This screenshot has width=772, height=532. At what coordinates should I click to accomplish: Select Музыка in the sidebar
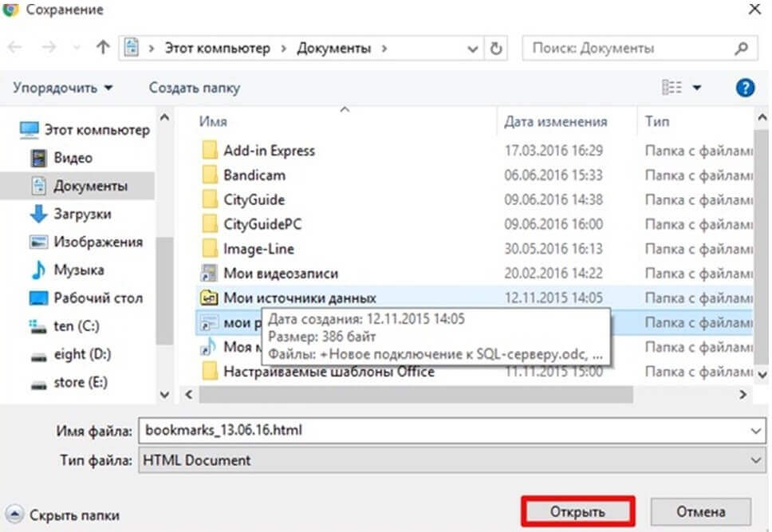pos(78,270)
